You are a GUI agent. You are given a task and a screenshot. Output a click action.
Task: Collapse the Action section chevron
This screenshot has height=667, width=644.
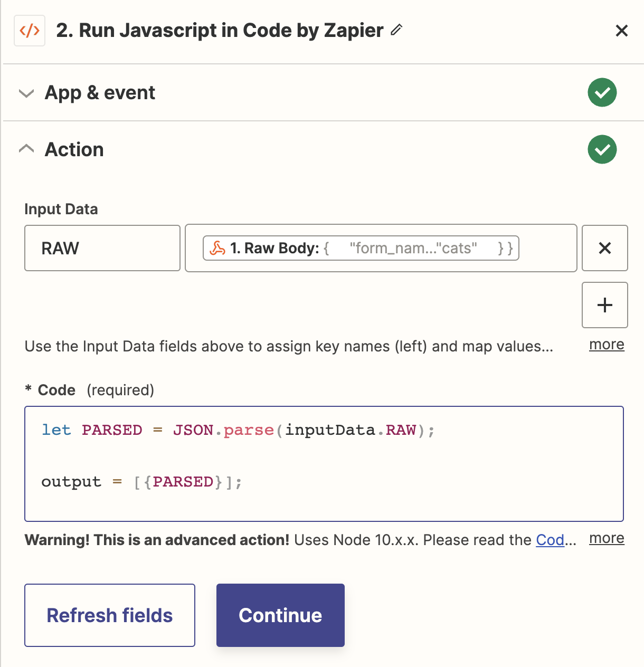[26, 149]
